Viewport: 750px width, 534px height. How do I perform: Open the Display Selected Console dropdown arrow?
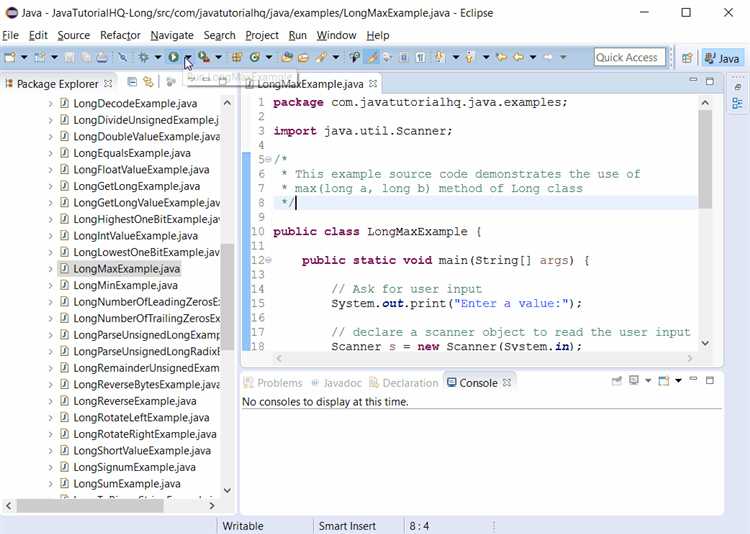(x=648, y=381)
